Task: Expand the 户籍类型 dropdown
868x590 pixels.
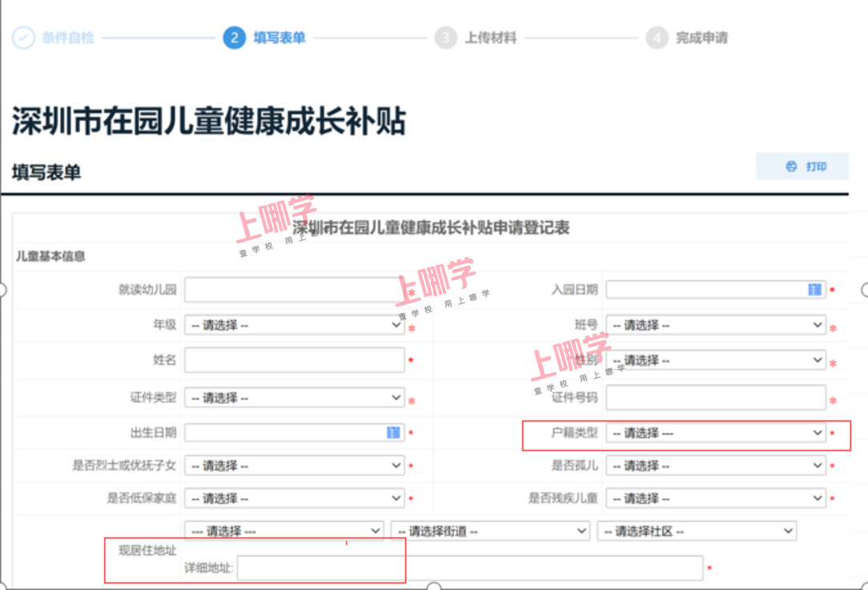Action: point(715,433)
